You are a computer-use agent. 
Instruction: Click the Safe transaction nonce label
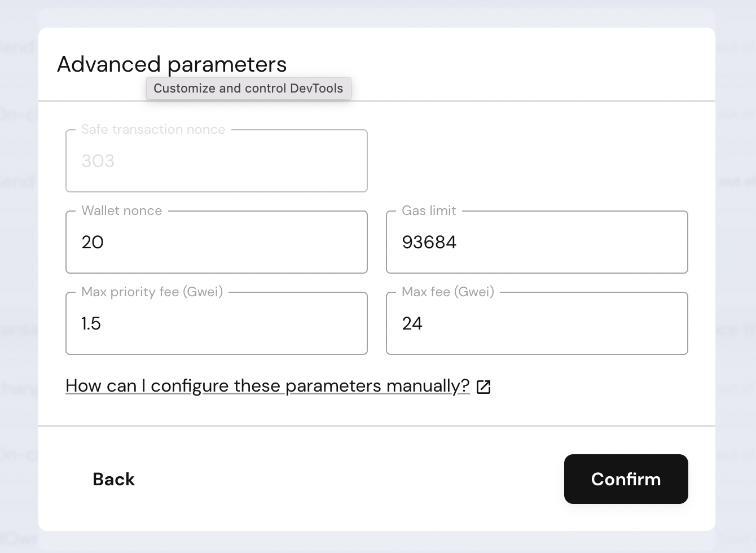[x=153, y=129]
